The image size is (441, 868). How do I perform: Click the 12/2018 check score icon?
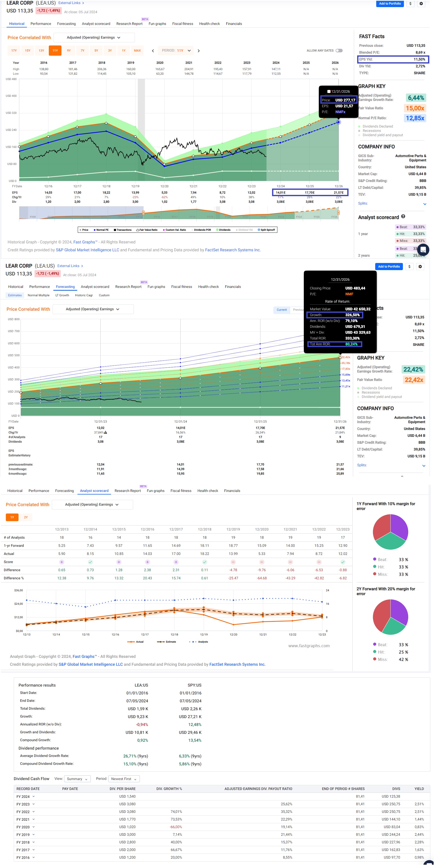coord(204,562)
